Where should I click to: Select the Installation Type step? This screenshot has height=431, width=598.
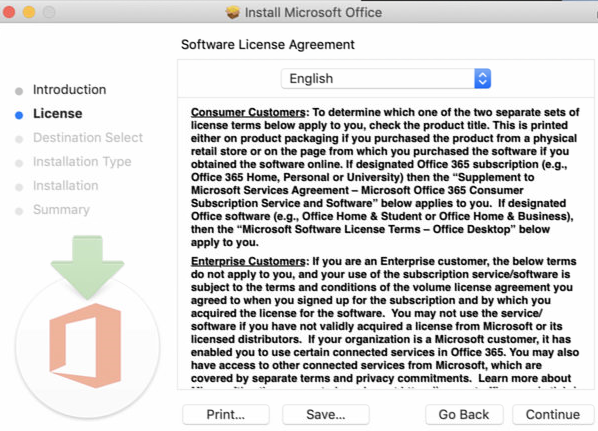[82, 162]
